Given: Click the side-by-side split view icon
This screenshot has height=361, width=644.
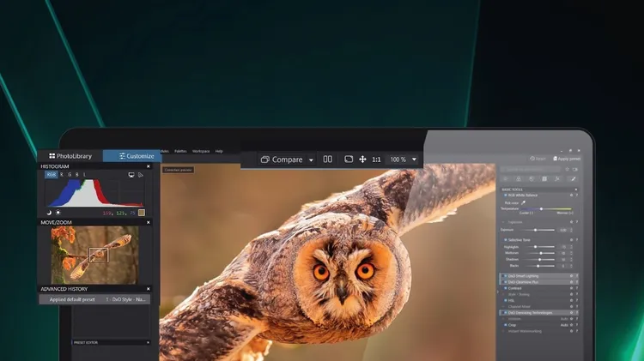Looking at the screenshot, I should point(327,159).
